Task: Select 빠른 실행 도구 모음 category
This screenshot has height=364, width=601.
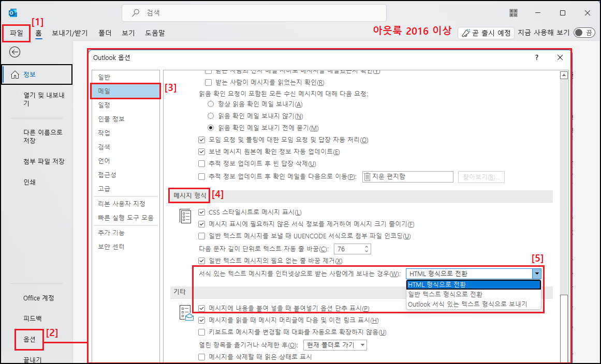Action: [126, 218]
